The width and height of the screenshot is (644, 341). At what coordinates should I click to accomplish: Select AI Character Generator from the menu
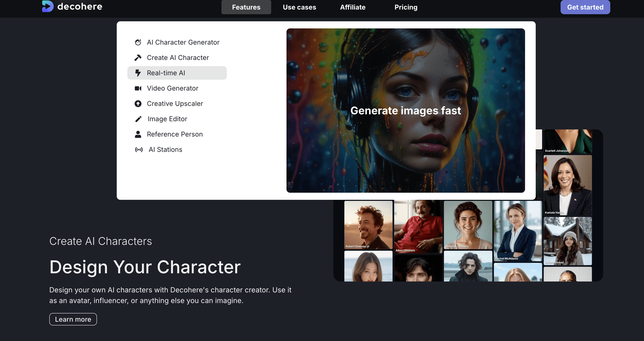[x=177, y=42]
